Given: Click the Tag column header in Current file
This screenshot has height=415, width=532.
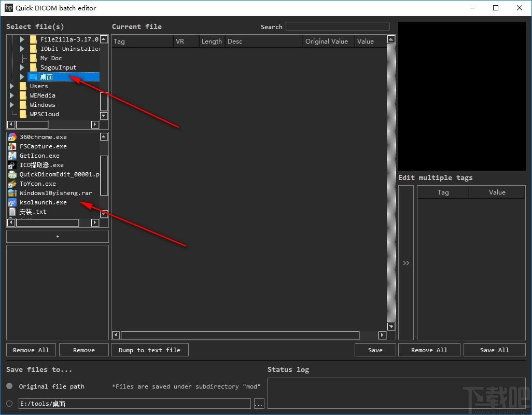Looking at the screenshot, I should 142,41.
